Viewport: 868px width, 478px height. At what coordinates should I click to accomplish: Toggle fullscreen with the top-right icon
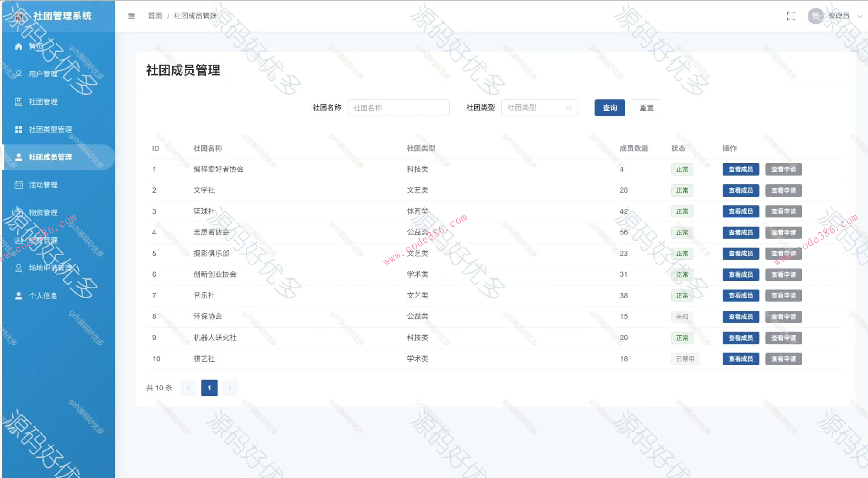point(791,16)
